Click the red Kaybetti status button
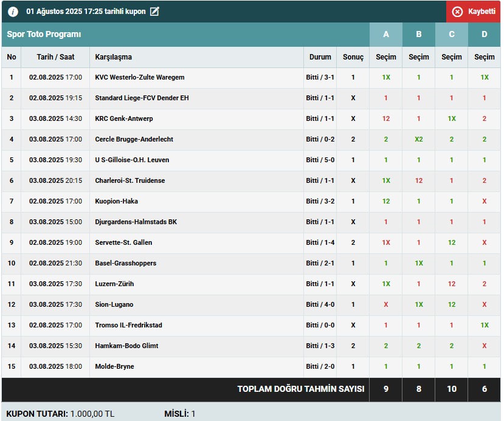 click(474, 12)
